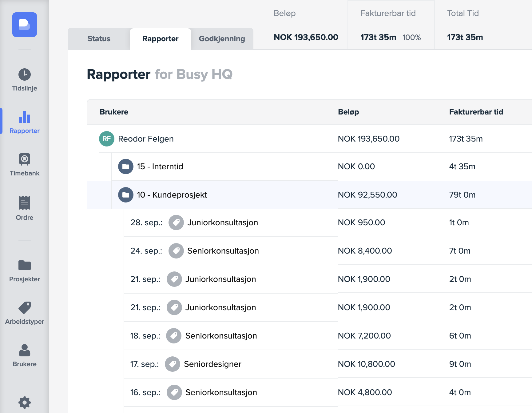Click 79t 0m time in Kundeprosjekt row
The image size is (532, 413).
pyautogui.click(x=462, y=195)
